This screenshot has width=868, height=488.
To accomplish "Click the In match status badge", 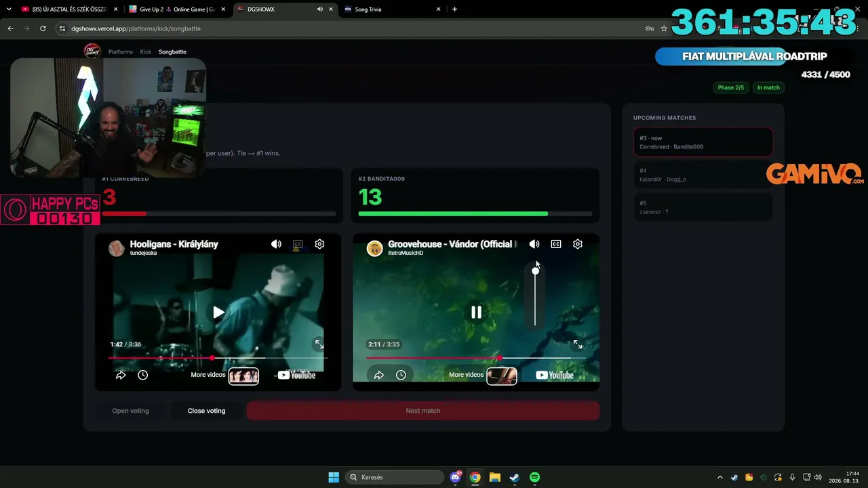I will pyautogui.click(x=768, y=87).
